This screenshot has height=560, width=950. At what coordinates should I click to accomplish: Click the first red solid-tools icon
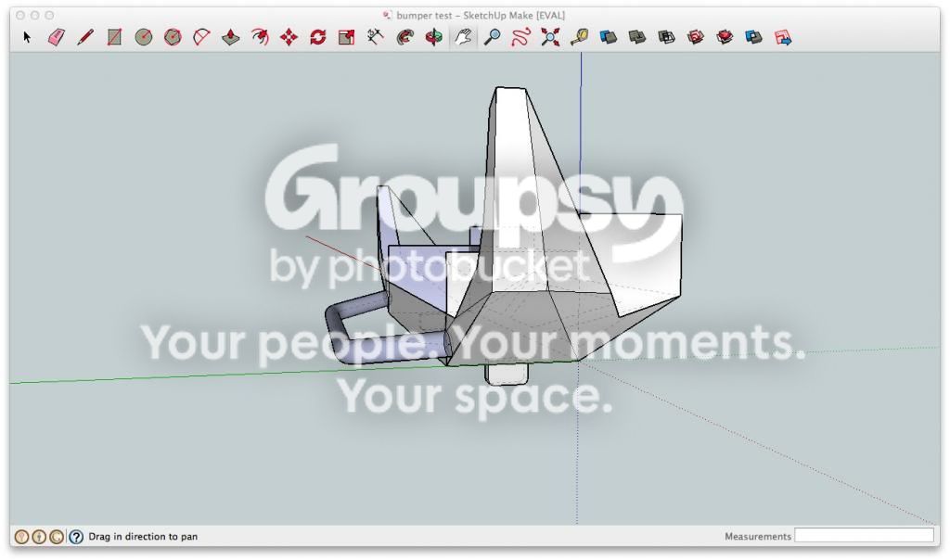pyautogui.click(x=696, y=37)
